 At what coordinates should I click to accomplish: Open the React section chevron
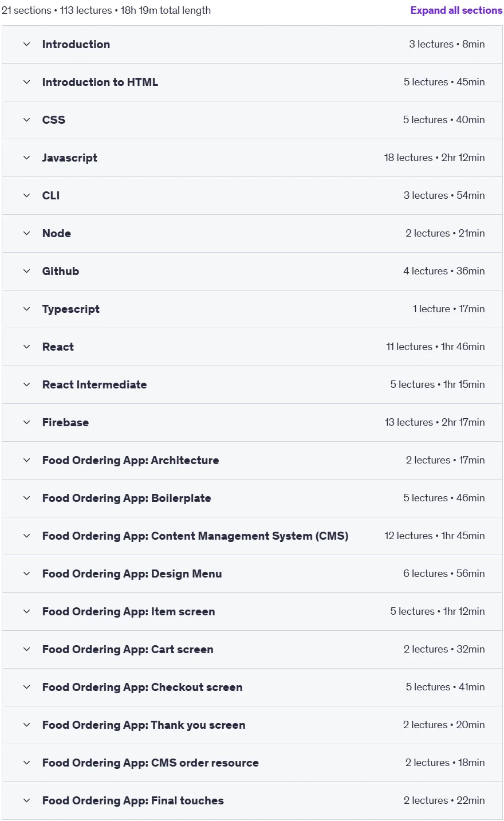(26, 347)
